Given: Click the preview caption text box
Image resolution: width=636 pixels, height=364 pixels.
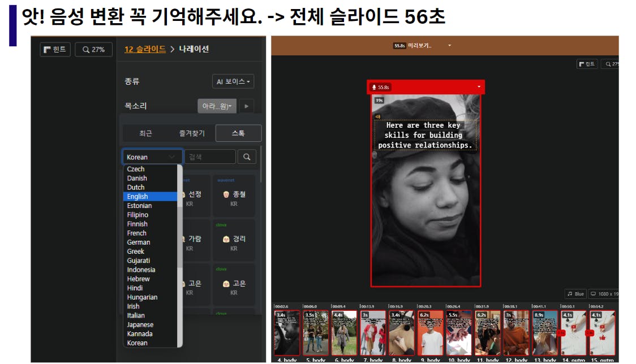Looking at the screenshot, I should click(x=425, y=136).
